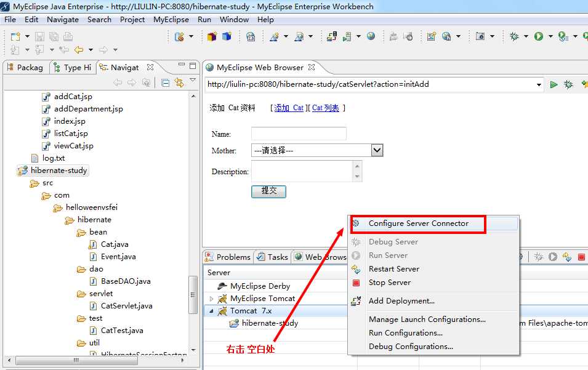Viewport: 588px width, 370px height.
Task: Toggle Link with Editor in Navigator panel
Action: (179, 82)
